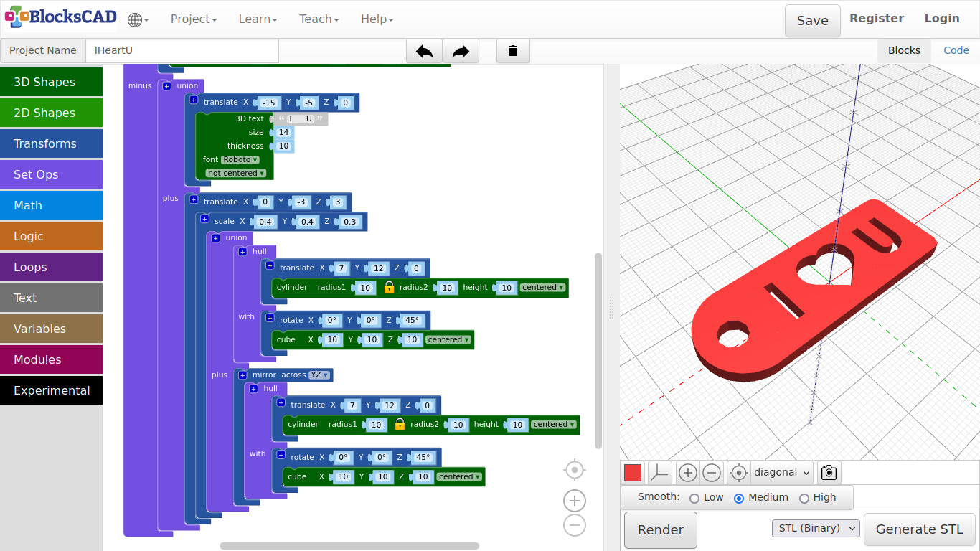Click the Render button
980x551 pixels.
pyautogui.click(x=660, y=530)
